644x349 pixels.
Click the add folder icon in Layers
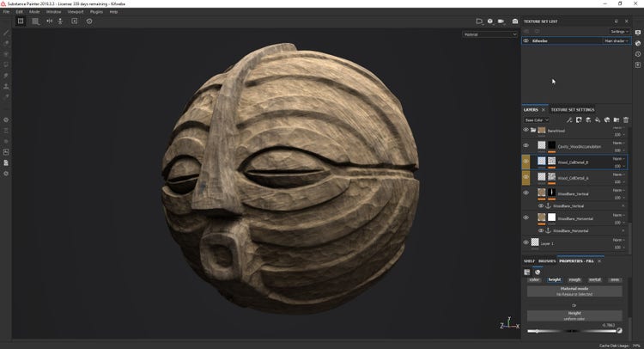617,119
